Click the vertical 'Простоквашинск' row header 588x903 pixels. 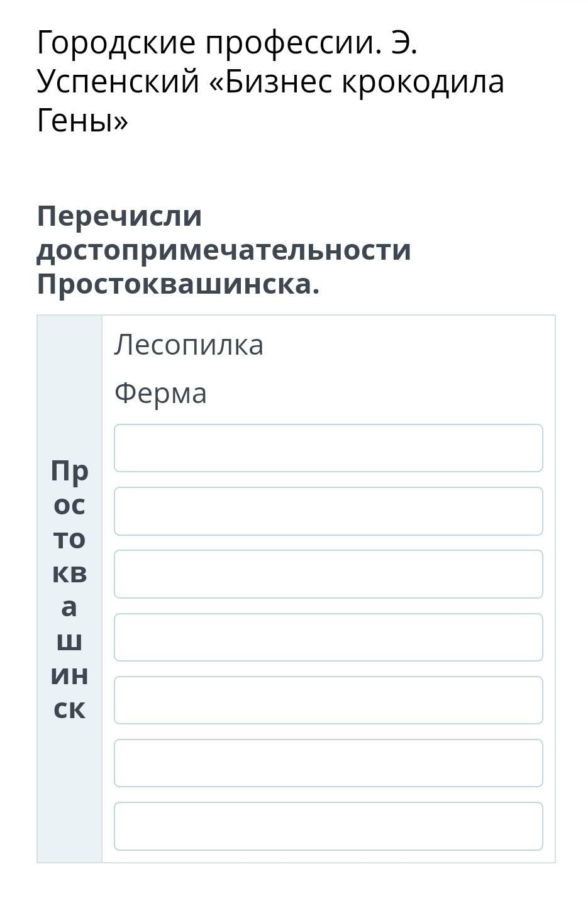pos(69,589)
